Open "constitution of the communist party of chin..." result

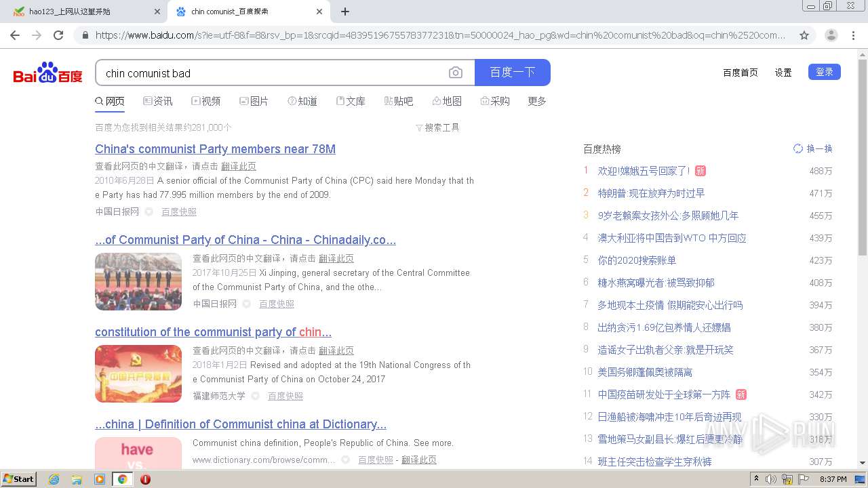213,332
